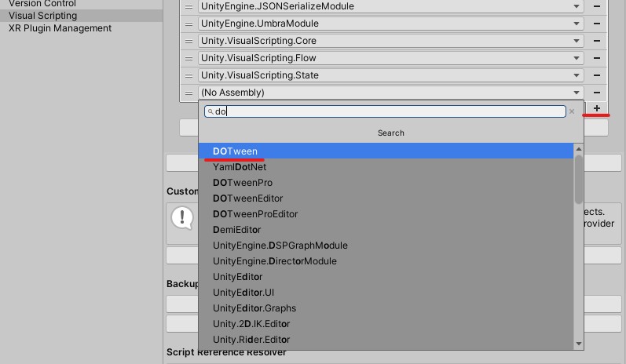Remove the Unity.VisualScripting.State assembly entry
This screenshot has height=364, width=626.
click(596, 75)
